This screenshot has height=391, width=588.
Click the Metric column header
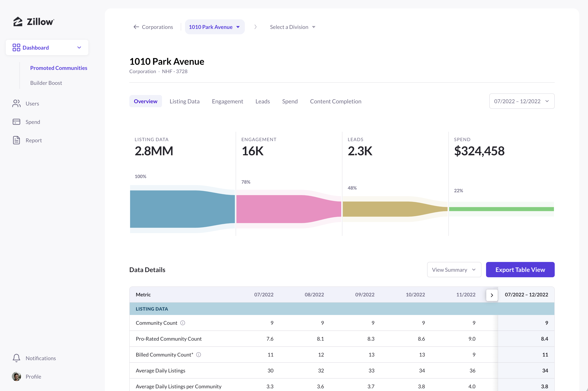click(x=143, y=294)
